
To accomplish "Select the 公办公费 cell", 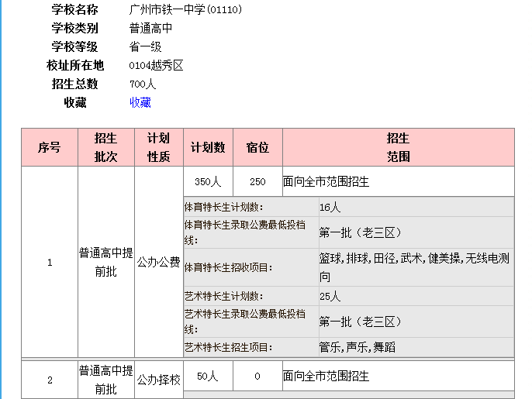I will click(159, 262).
